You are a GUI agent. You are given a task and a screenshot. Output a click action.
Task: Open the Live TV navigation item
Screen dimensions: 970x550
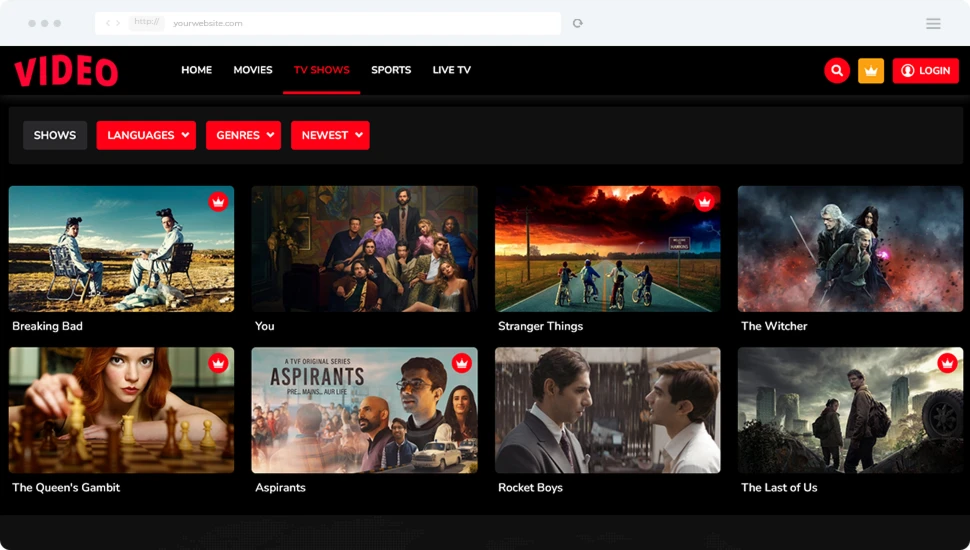(451, 71)
